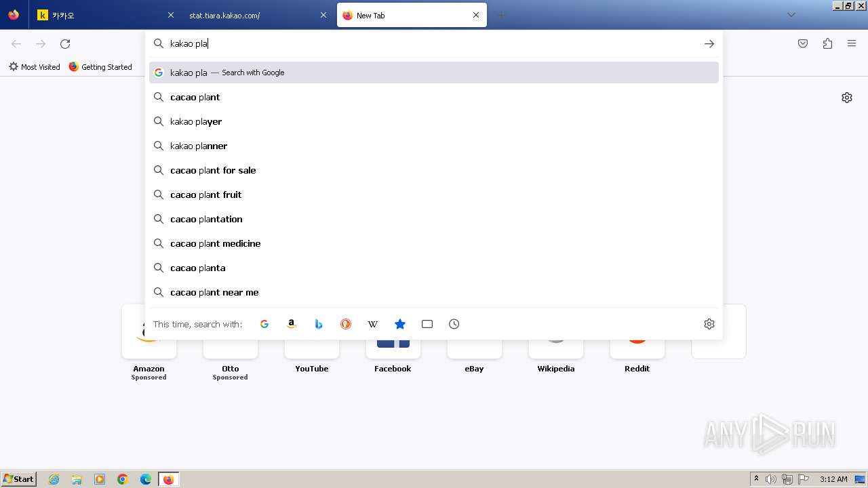Open Internet Explorer from taskbar
Image resolution: width=868 pixels, height=488 pixels.
click(54, 479)
